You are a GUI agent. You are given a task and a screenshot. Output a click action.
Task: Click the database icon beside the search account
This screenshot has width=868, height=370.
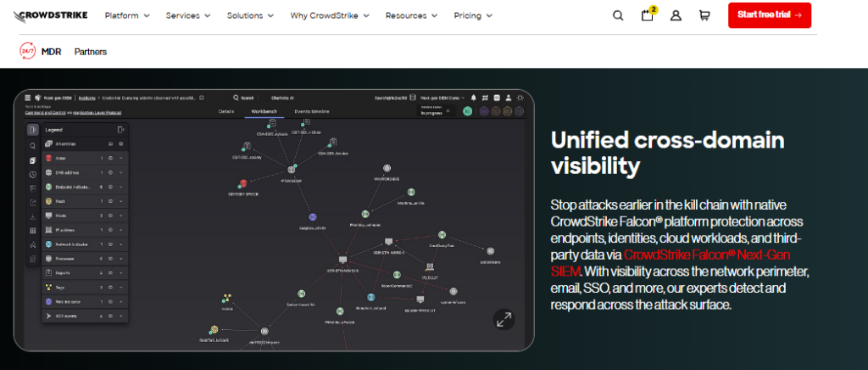pyautogui.click(x=413, y=98)
